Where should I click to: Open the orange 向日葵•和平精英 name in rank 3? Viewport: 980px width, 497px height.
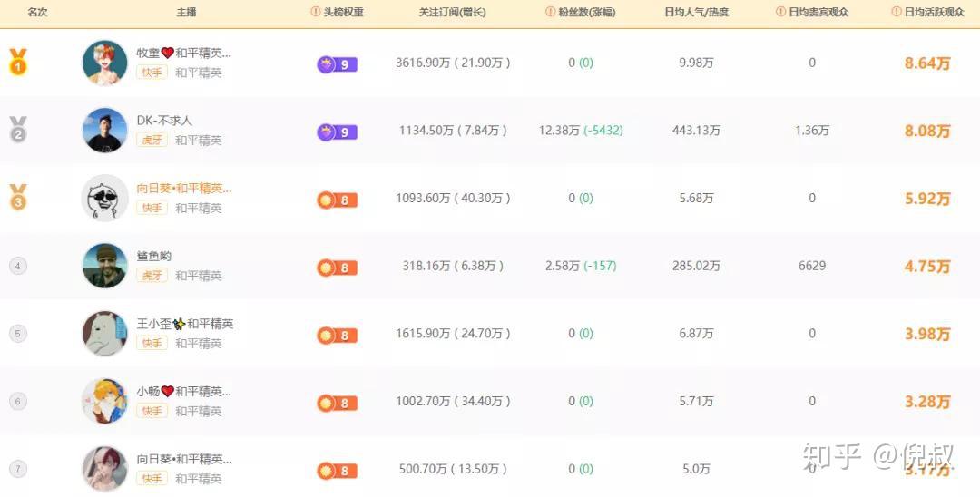(184, 189)
